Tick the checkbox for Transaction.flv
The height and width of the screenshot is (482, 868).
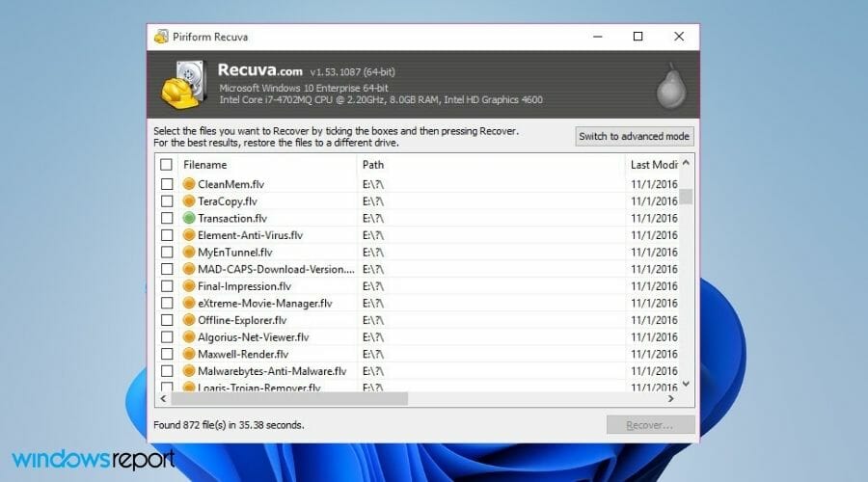click(x=167, y=218)
